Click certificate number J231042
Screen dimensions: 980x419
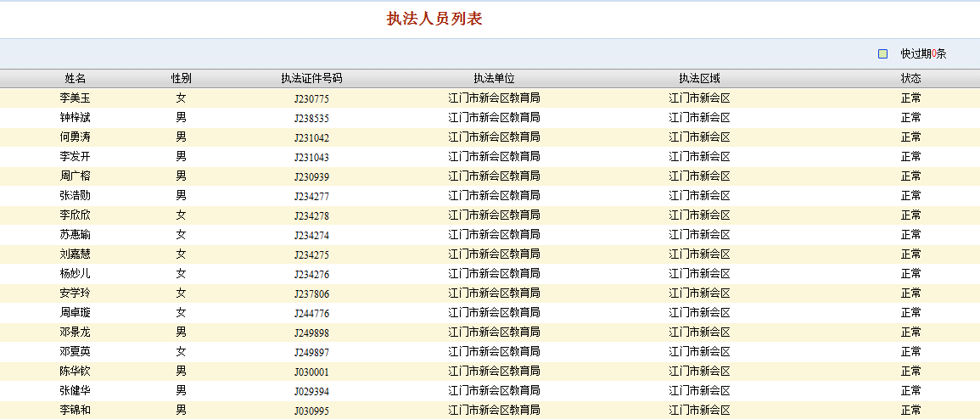tap(312, 137)
